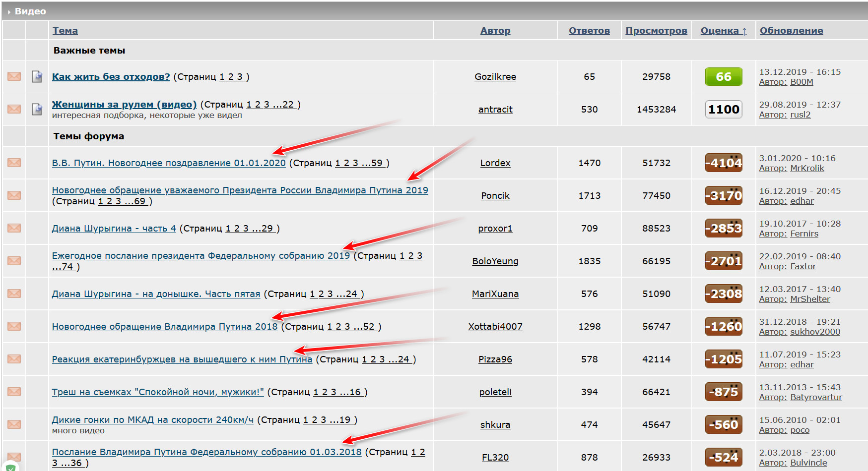Sort topics by Просмотров column

pos(656,30)
